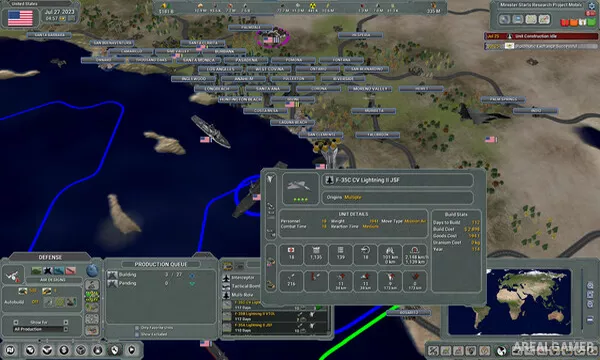Open the soldier side tab in Defense panel
Viewport: 600px width, 360px height.
(x=92, y=285)
